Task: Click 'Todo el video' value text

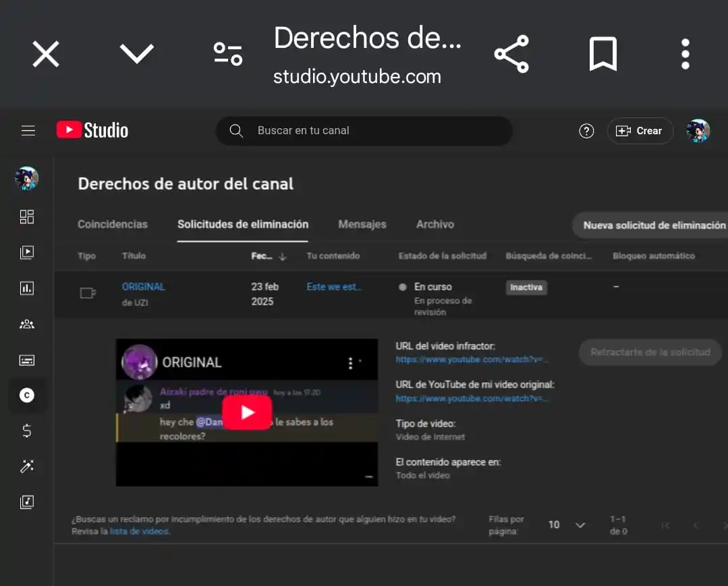Action: [x=423, y=475]
